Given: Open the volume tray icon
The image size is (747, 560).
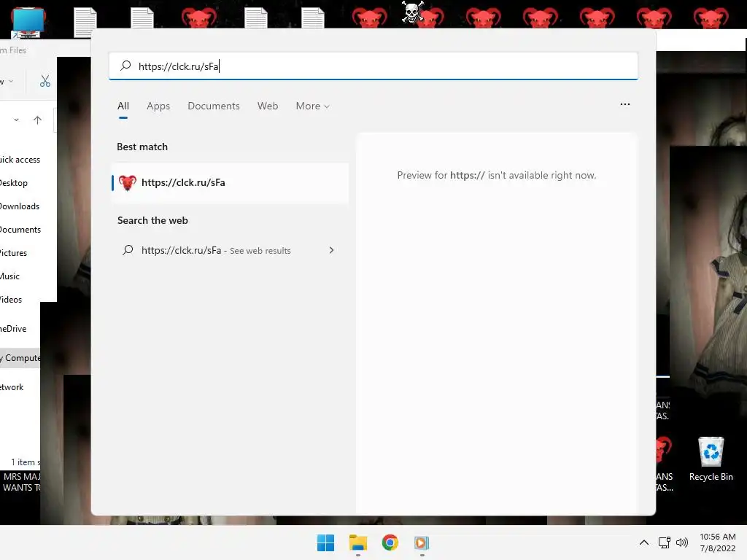Looking at the screenshot, I should tap(682, 542).
